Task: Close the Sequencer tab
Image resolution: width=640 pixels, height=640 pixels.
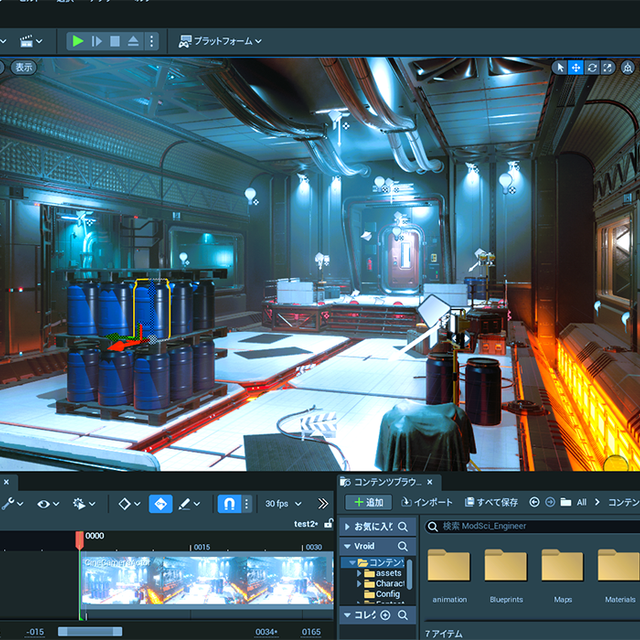Action: click(x=7, y=482)
